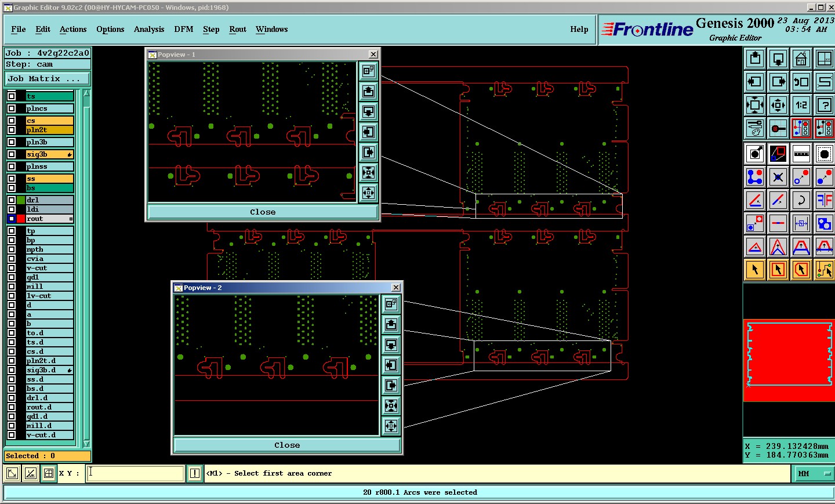The height and width of the screenshot is (504, 835).
Task: Click the Job Matrix button
Action: pos(48,78)
